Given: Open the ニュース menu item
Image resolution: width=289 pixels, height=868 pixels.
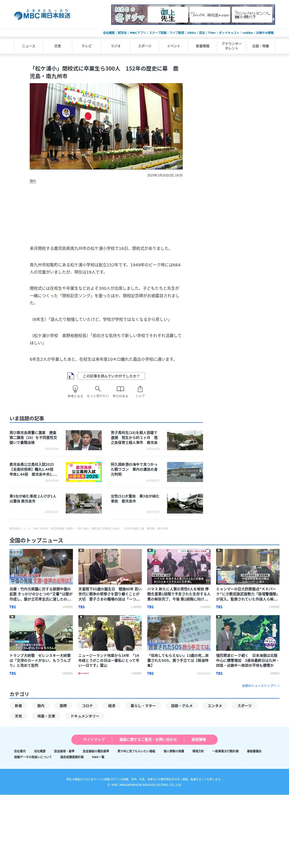Looking at the screenshot, I should (28, 46).
